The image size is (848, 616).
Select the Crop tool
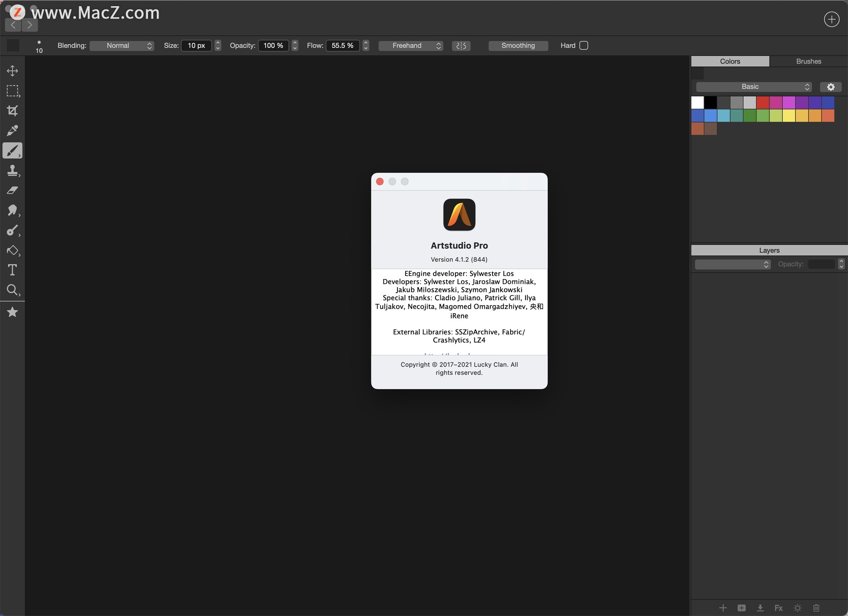(x=12, y=111)
